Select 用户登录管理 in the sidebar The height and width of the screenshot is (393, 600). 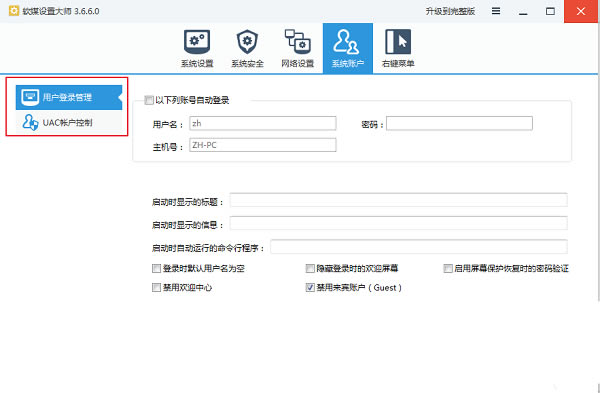69,97
